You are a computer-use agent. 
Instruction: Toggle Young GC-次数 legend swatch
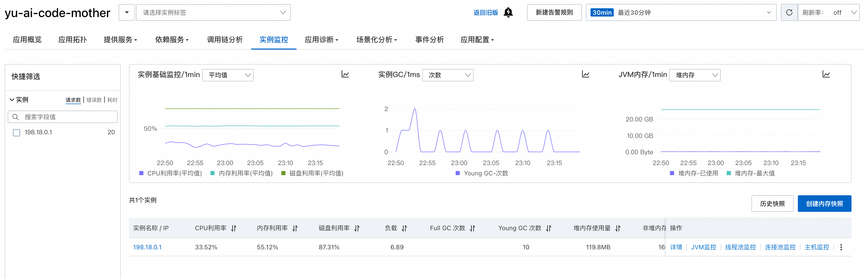457,173
